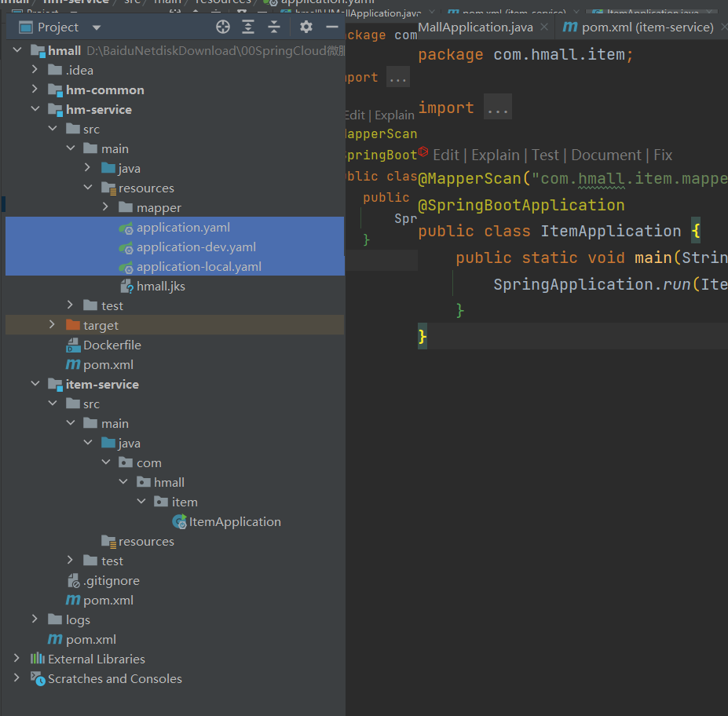This screenshot has height=716, width=728.
Task: Collapse the com package folder
Action: 106,462
